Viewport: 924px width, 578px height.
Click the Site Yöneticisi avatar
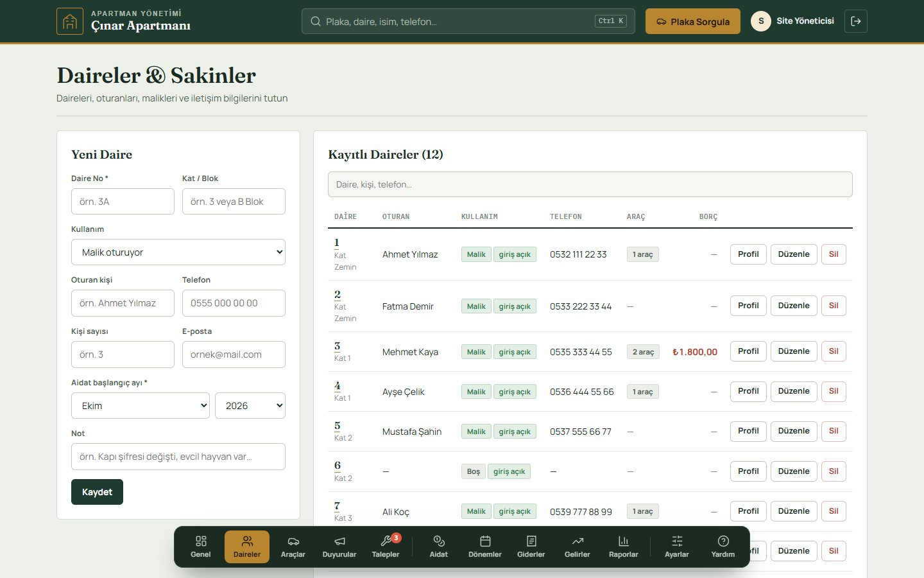pos(761,21)
